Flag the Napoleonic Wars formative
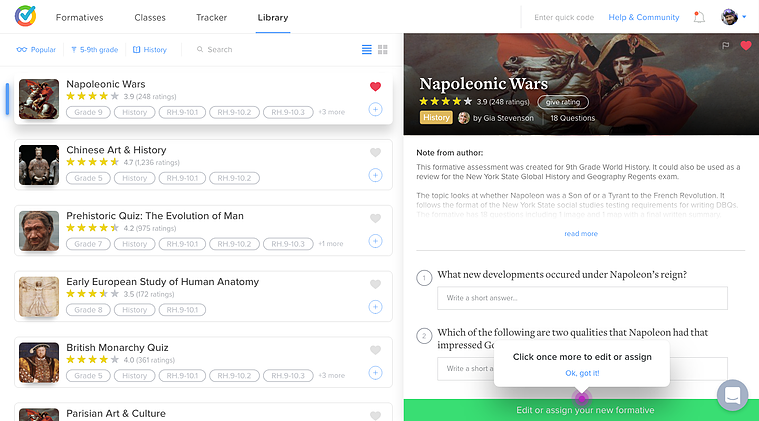 pos(726,45)
